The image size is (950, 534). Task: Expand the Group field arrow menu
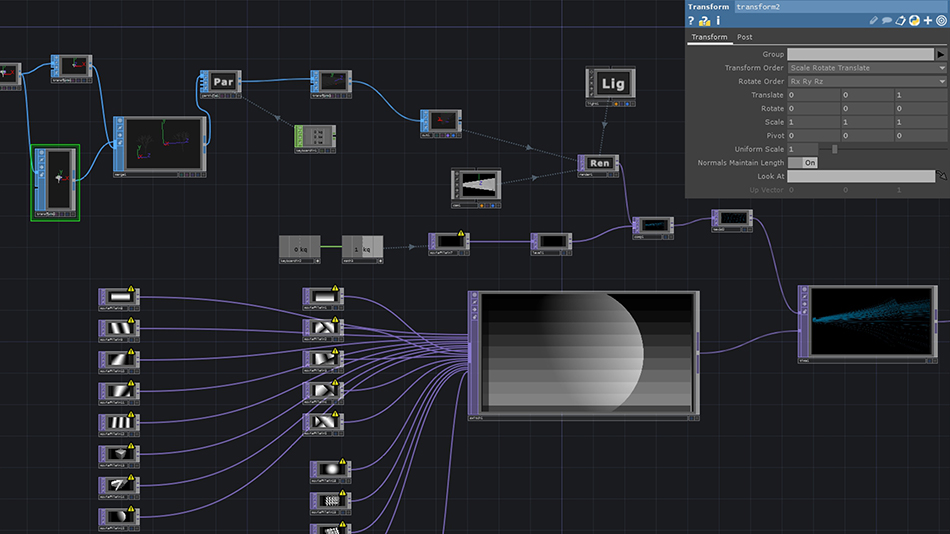[x=941, y=54]
